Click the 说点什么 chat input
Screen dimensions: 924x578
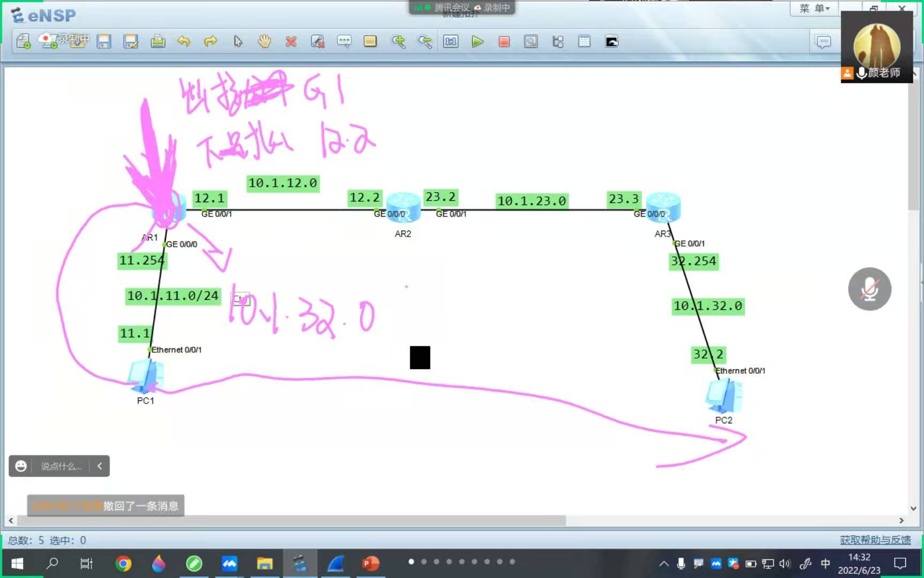click(61, 466)
